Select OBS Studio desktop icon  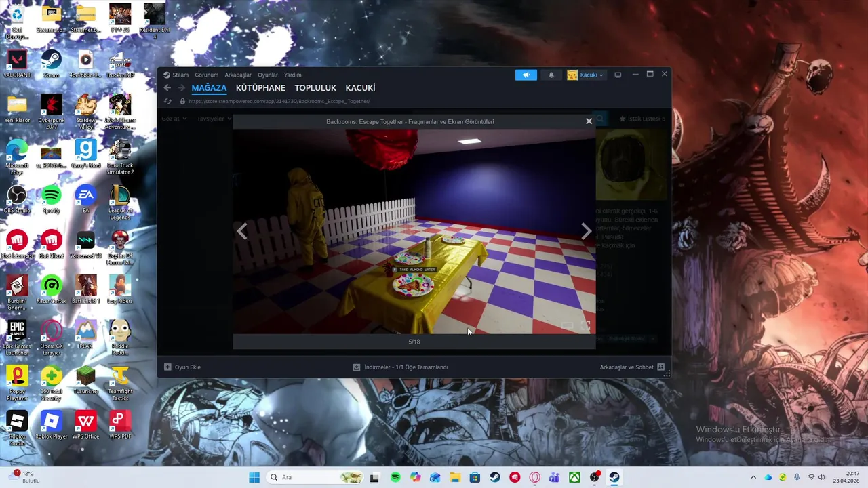click(x=17, y=199)
